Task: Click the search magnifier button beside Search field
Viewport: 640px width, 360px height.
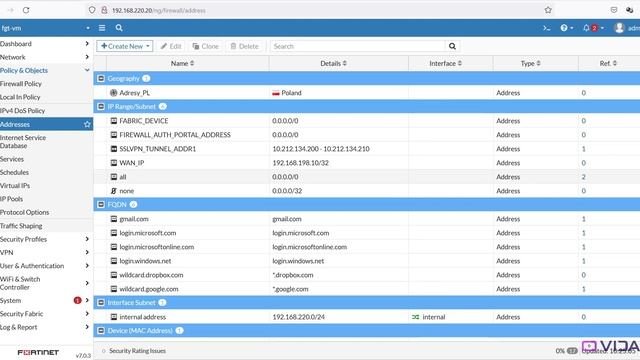Action: pyautogui.click(x=452, y=46)
